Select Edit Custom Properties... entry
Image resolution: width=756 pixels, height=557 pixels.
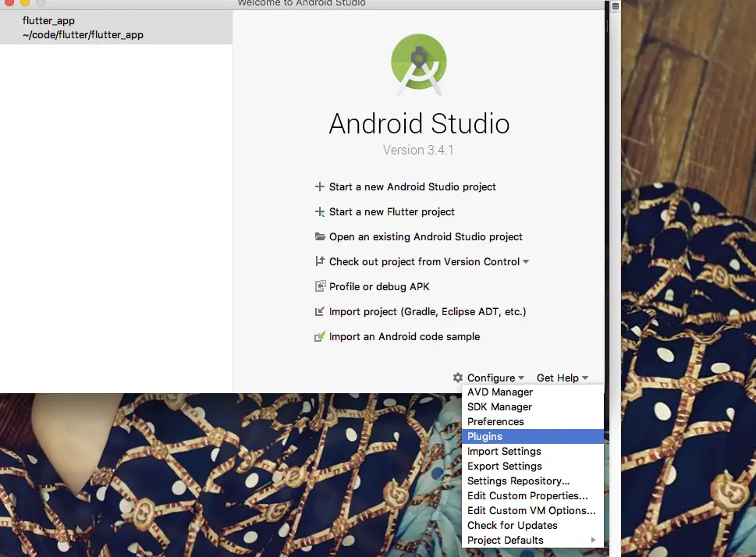tap(532, 495)
